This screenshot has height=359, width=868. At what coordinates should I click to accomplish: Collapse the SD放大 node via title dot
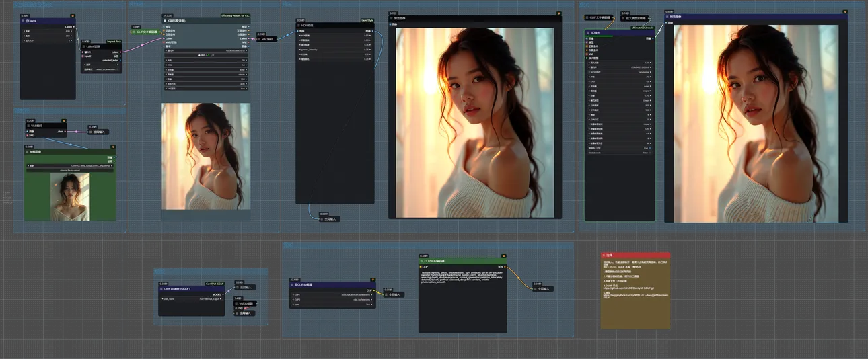tap(587, 32)
